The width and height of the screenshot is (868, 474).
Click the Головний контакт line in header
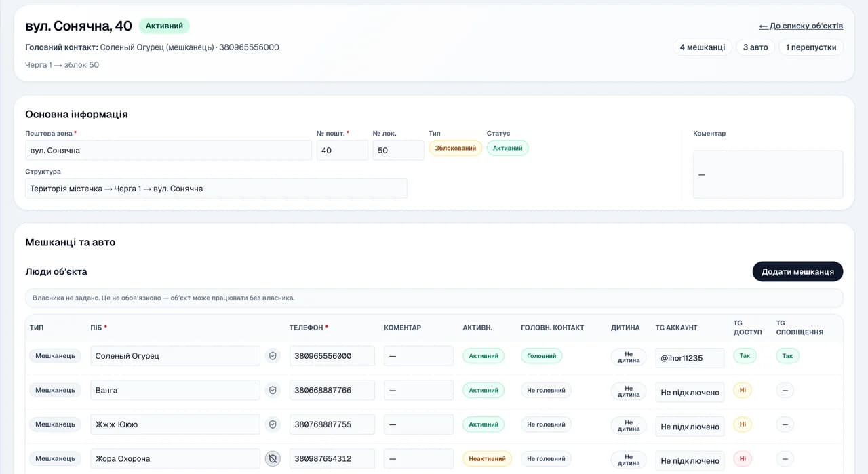(152, 47)
